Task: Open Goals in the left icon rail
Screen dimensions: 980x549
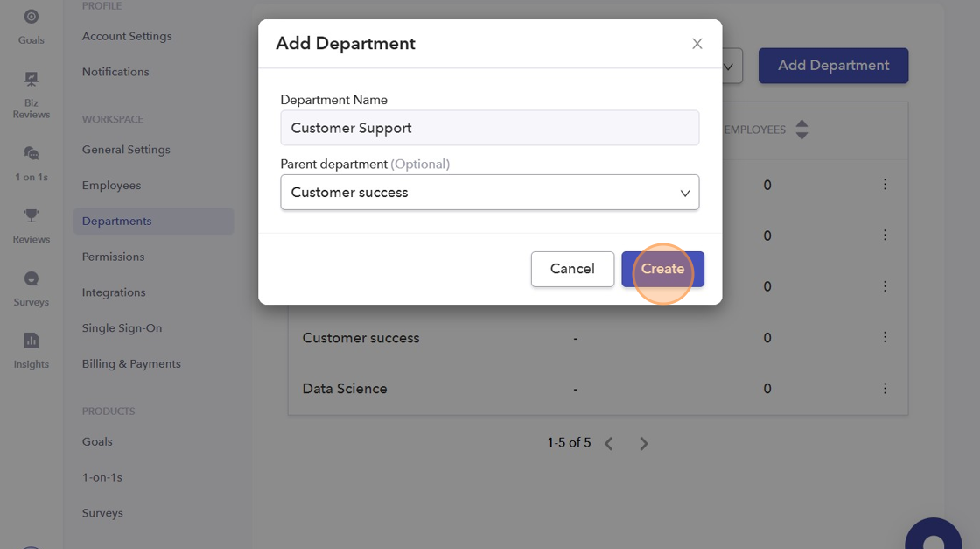Action: 31,25
